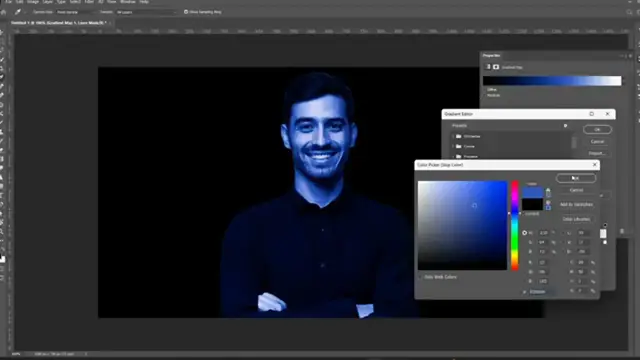
Task: Open gradient picker arrow beside Properties gradient bar
Action: click(624, 81)
